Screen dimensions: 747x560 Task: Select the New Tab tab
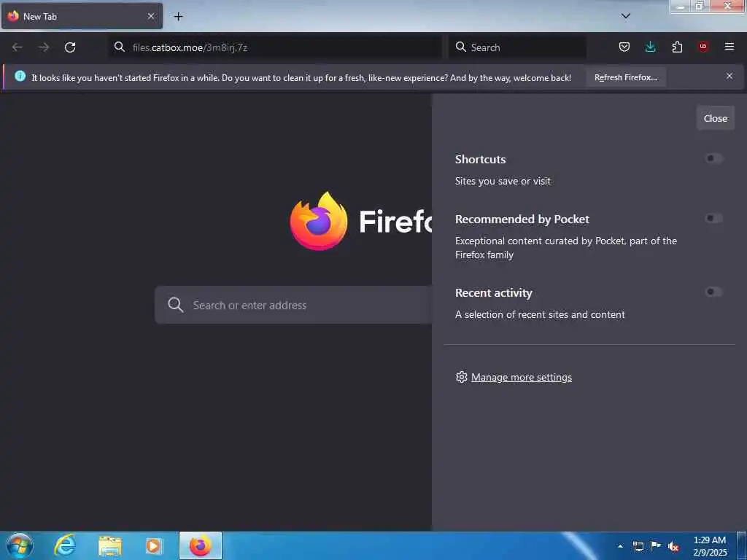coord(82,16)
